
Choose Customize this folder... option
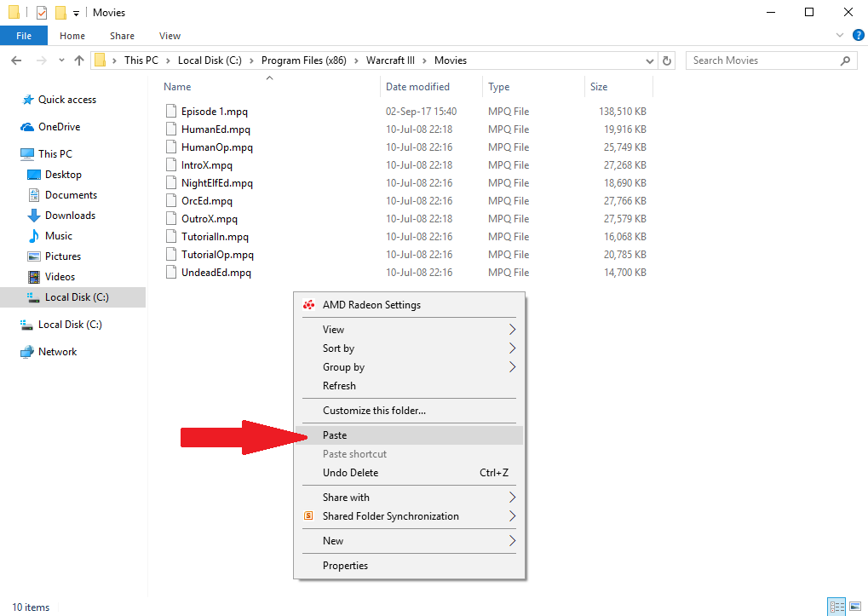tap(409, 411)
